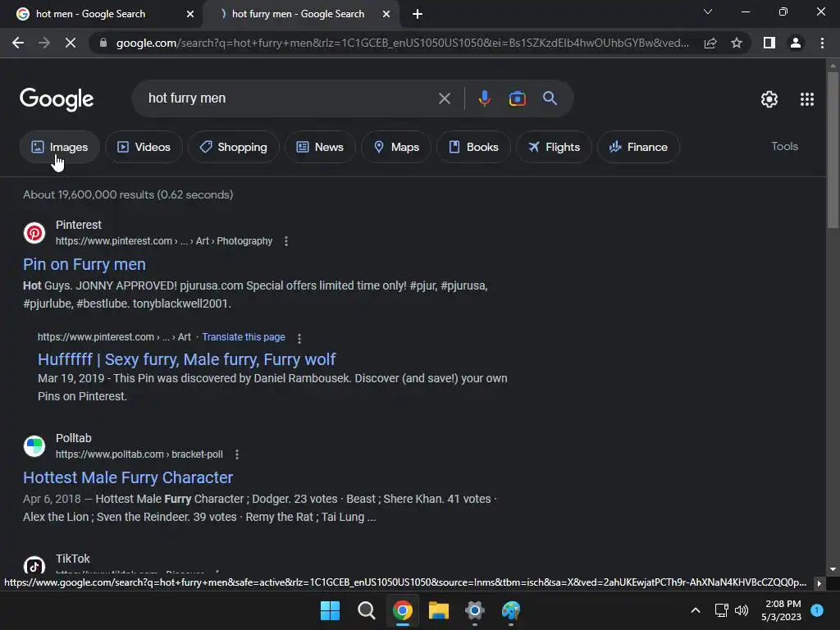Click Polltab site favicon
Screen dimensions: 840x630
[34, 445]
